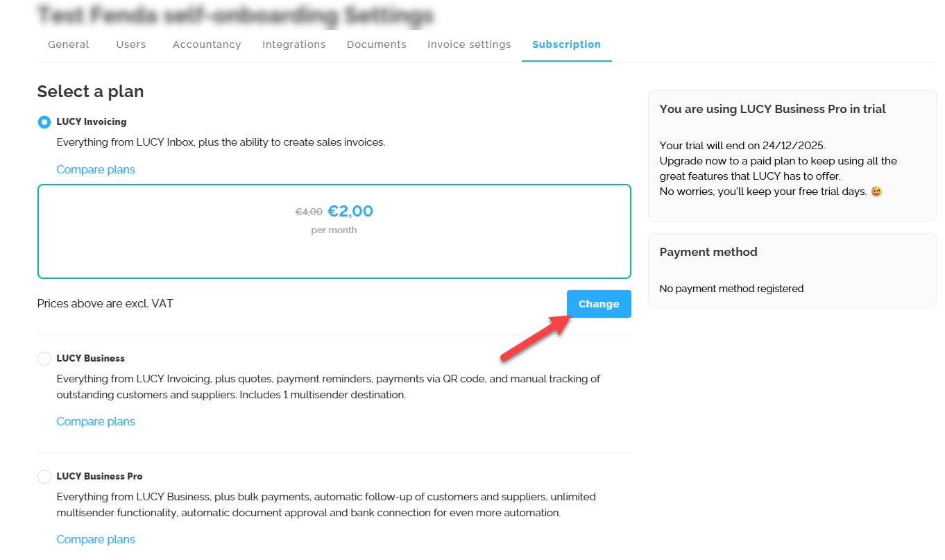
Task: Open Compare plans under LUCY Invoicing
Action: pyautogui.click(x=96, y=169)
